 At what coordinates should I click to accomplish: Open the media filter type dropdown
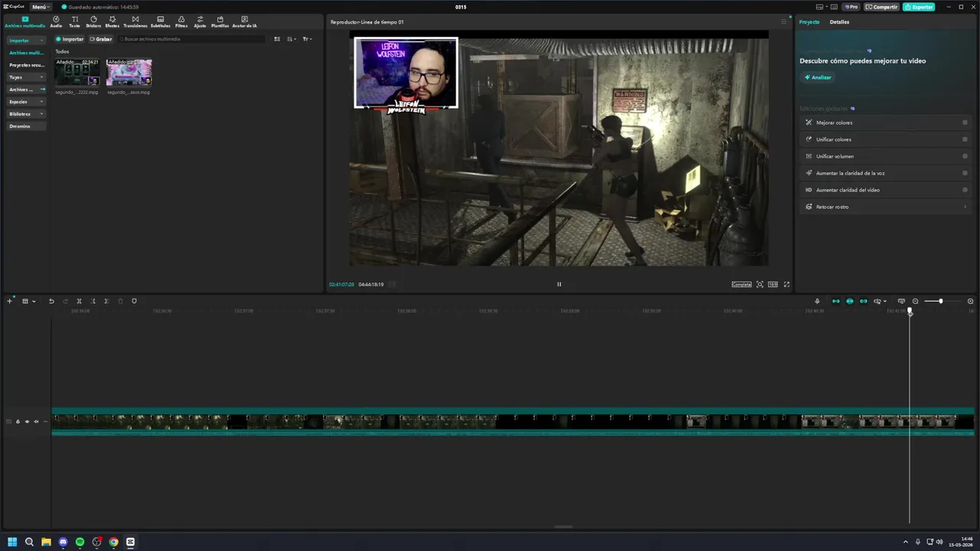(x=307, y=39)
